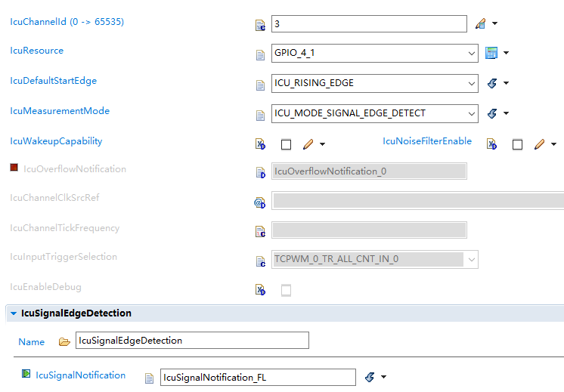Click the IcuChannelId value input field
The image size is (564, 392).
[x=369, y=23]
